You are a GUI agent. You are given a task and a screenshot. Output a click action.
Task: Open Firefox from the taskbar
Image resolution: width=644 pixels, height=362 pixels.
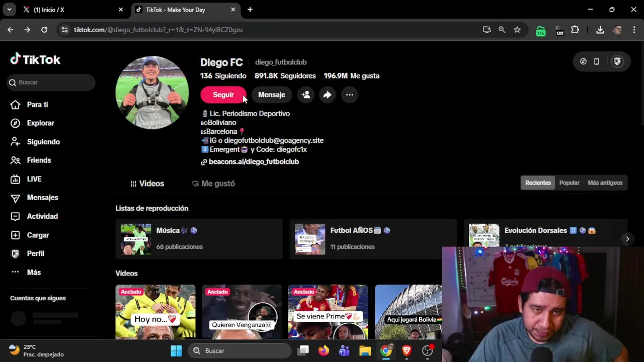click(324, 350)
